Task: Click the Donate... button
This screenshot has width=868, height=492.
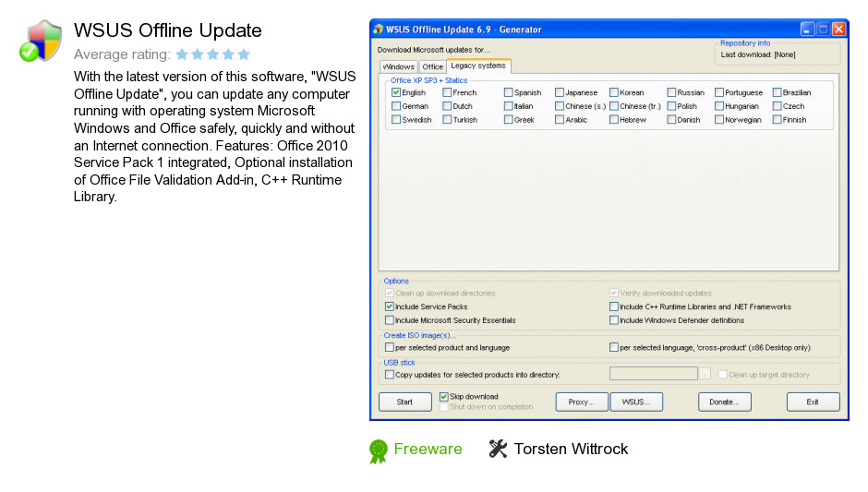Action: [724, 402]
